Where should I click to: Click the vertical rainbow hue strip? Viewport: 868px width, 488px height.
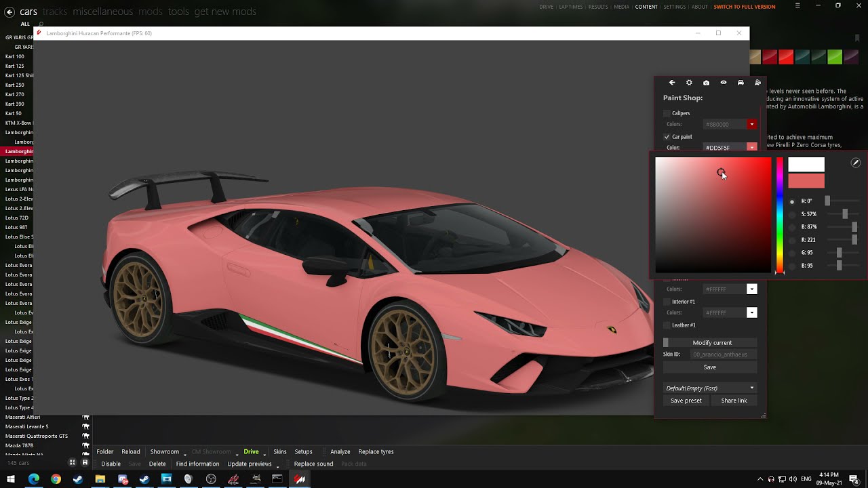click(780, 215)
